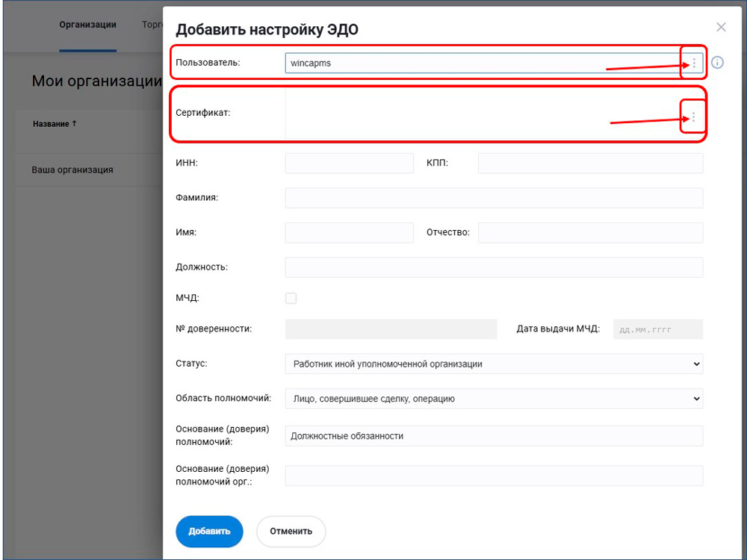
Task: Open the Область полномочий dropdown
Action: 493,399
